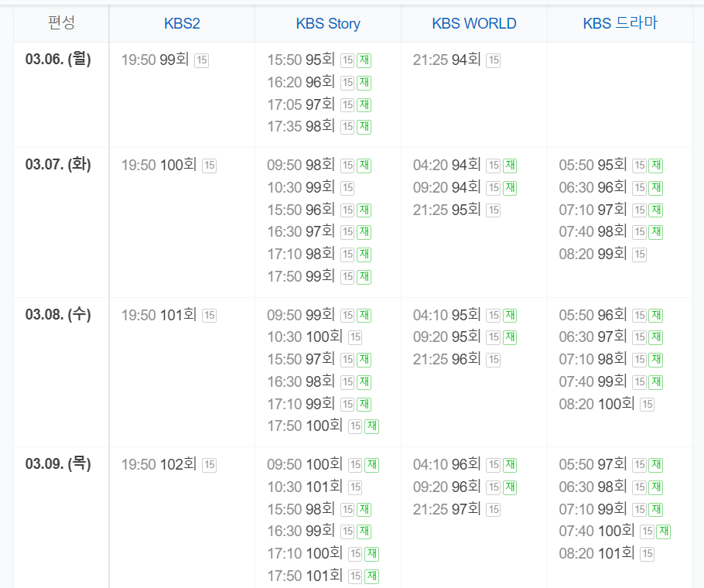Click the 재 rerun badge on 09:50 98회
The width and height of the screenshot is (704, 588).
tap(364, 166)
